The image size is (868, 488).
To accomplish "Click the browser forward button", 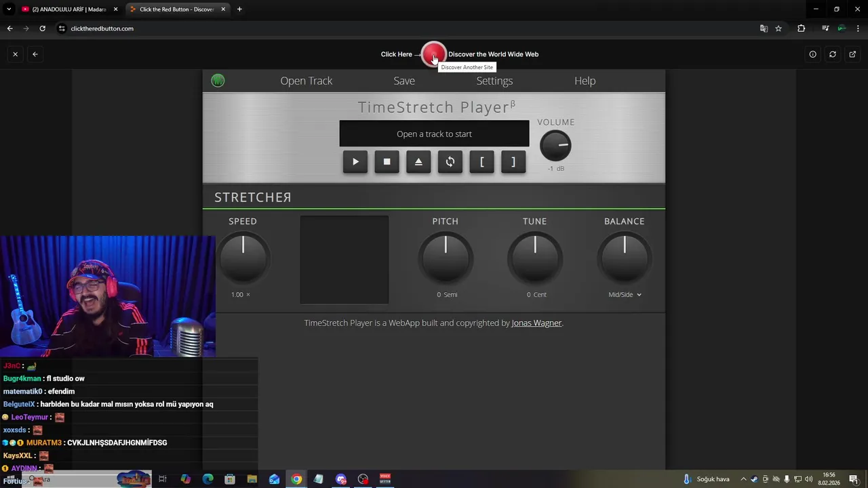I will pyautogui.click(x=26, y=28).
